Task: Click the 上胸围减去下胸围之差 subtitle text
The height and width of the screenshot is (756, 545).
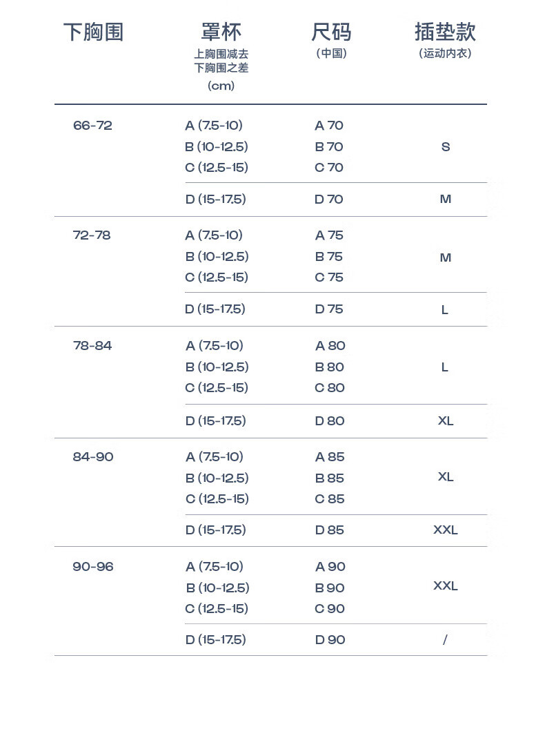Action: pos(221,61)
